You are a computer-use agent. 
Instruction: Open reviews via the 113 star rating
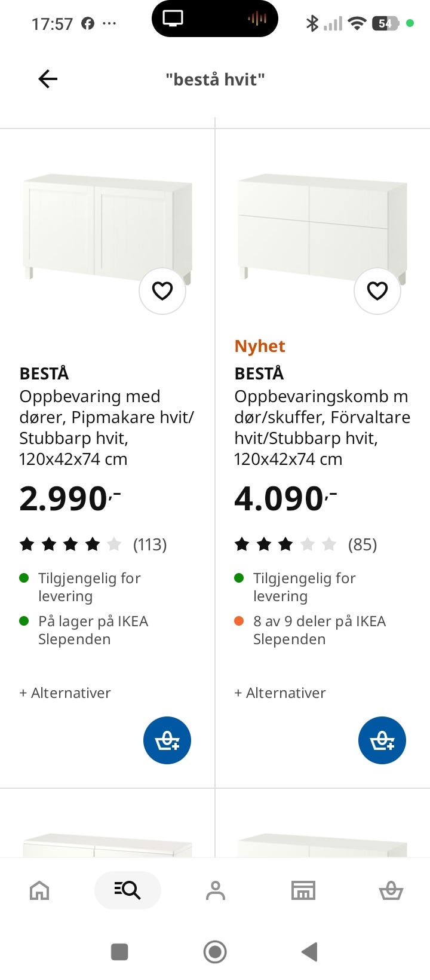[93, 544]
